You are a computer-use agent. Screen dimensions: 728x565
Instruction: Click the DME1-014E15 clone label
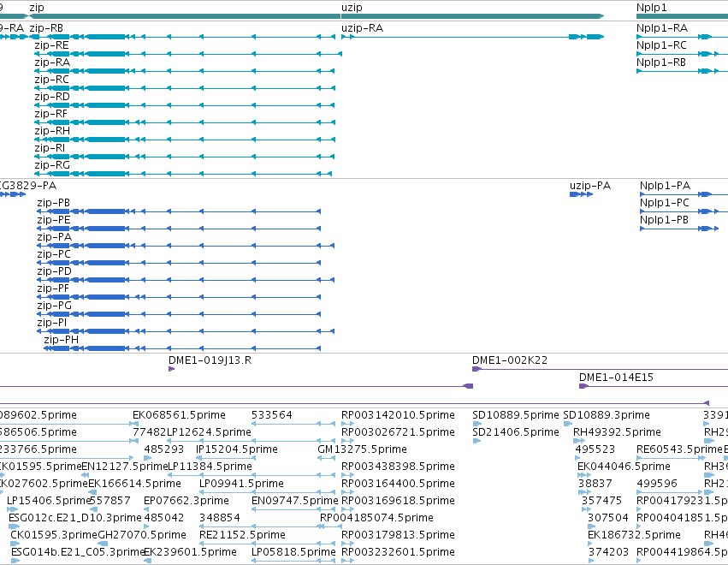(x=616, y=378)
